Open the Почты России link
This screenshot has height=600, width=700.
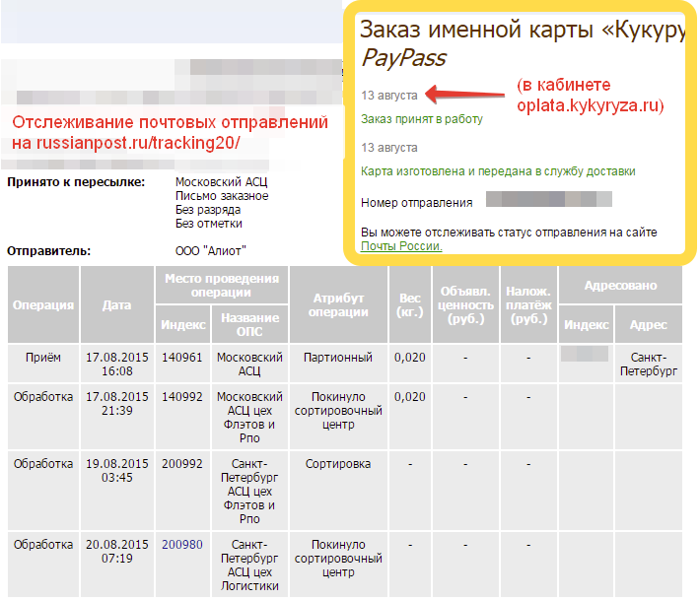pyautogui.click(x=401, y=245)
